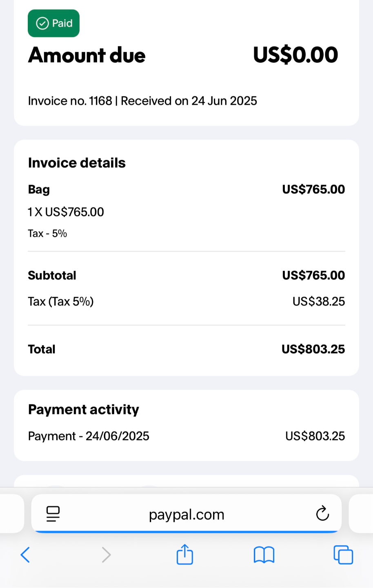The height and width of the screenshot is (588, 373).
Task: Open the Bookmarks book icon
Action: 264,555
